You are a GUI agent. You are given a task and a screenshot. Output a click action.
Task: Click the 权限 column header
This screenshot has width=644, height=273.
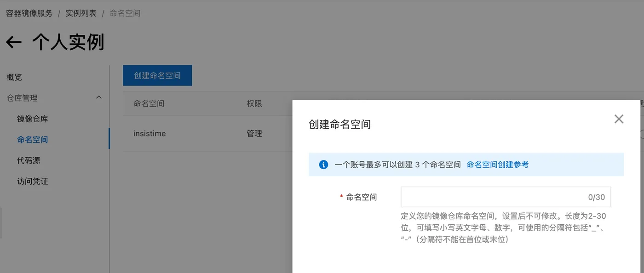tap(254, 104)
